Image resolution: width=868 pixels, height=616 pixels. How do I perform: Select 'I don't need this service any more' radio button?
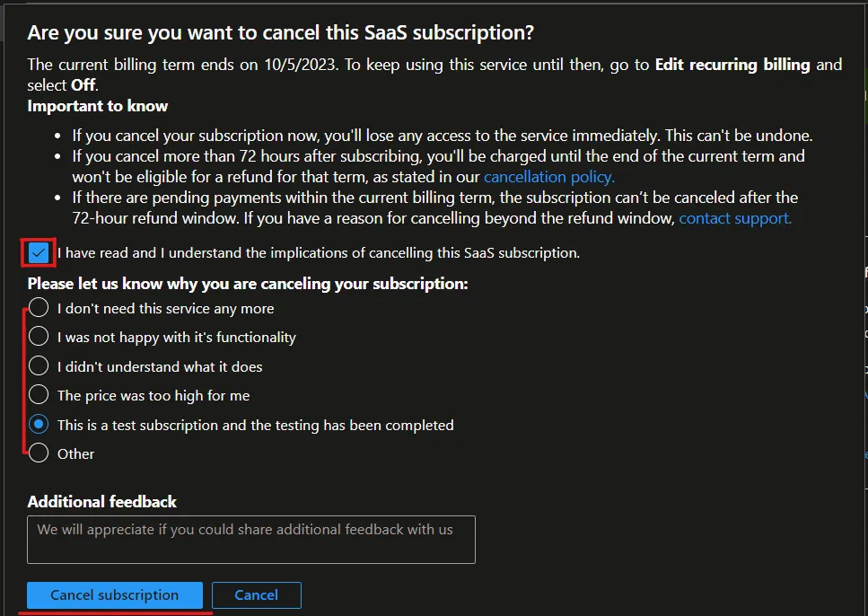pos(39,307)
